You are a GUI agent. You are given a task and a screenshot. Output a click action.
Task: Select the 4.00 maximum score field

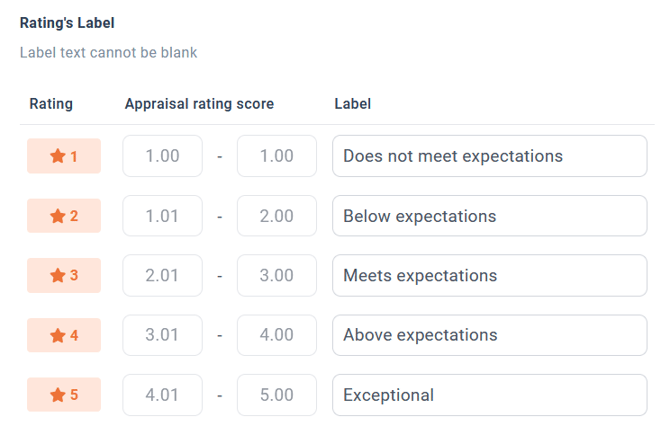tap(277, 335)
